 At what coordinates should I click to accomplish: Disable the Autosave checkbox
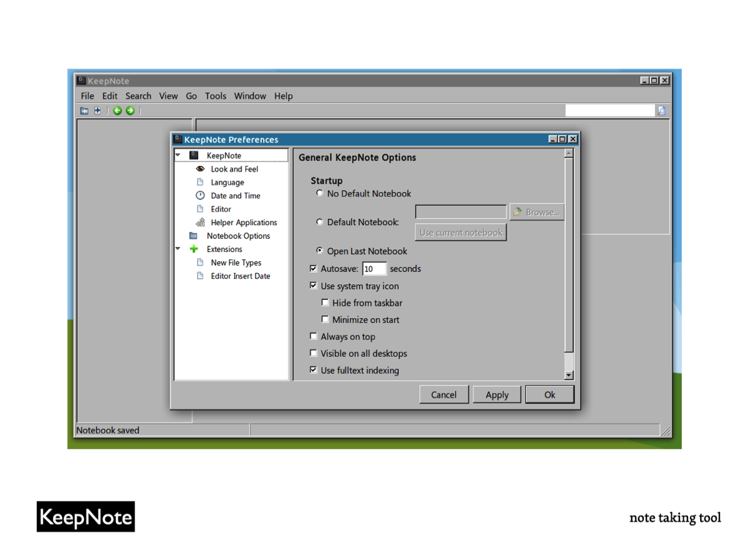[314, 269]
